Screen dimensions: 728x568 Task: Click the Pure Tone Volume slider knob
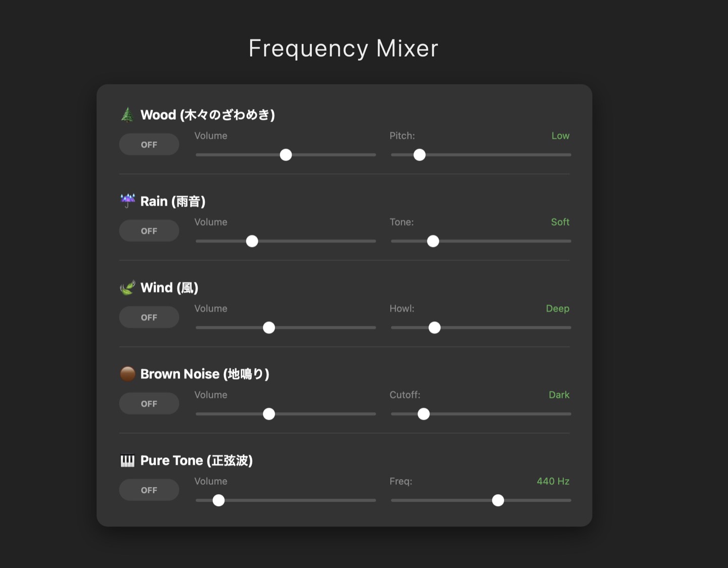pos(218,500)
